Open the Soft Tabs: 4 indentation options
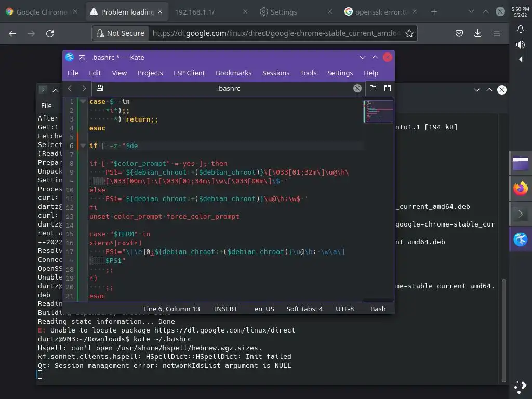The width and height of the screenshot is (532, 399). pos(304,309)
